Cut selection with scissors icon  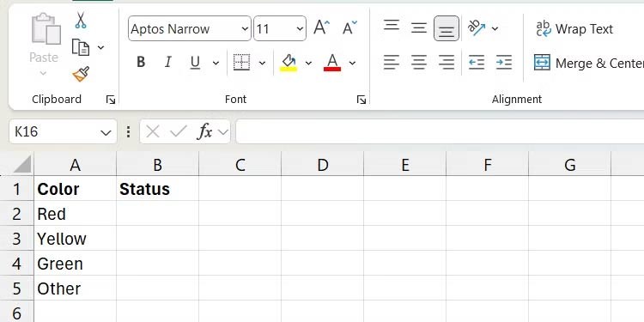click(x=81, y=20)
